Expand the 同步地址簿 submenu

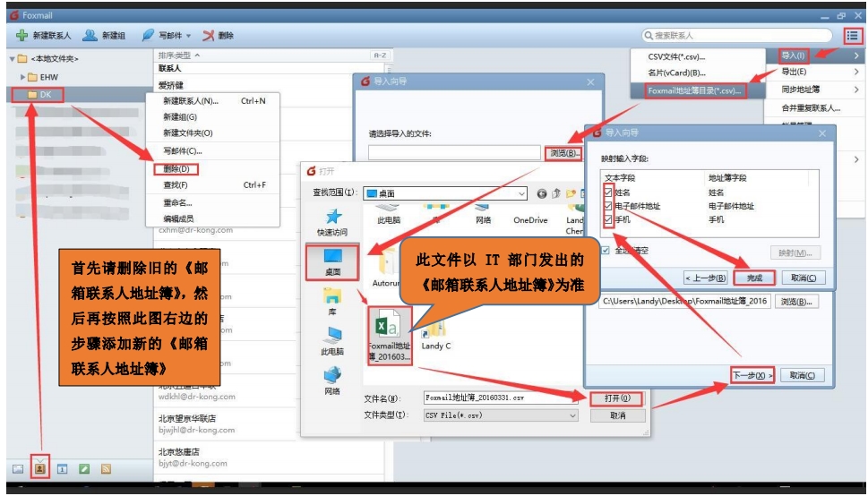pyautogui.click(x=856, y=90)
